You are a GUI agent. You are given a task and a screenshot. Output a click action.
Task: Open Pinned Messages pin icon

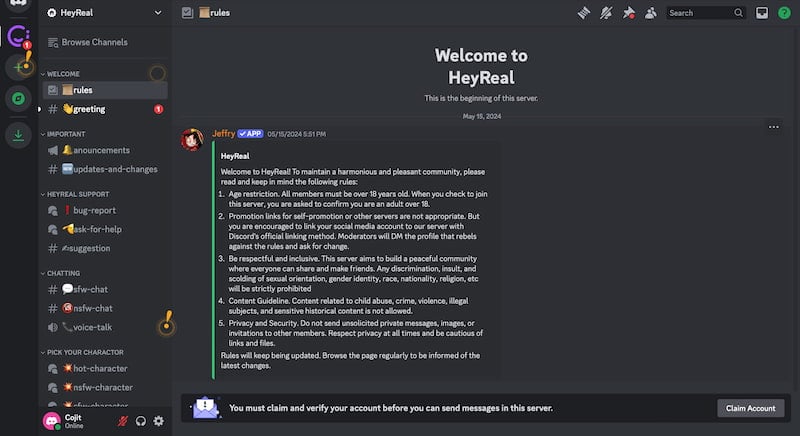pyautogui.click(x=629, y=13)
